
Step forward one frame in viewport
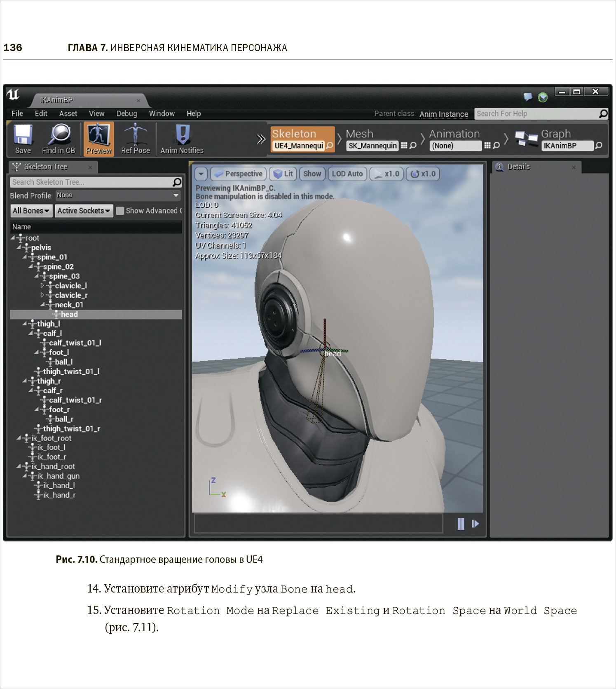(475, 524)
